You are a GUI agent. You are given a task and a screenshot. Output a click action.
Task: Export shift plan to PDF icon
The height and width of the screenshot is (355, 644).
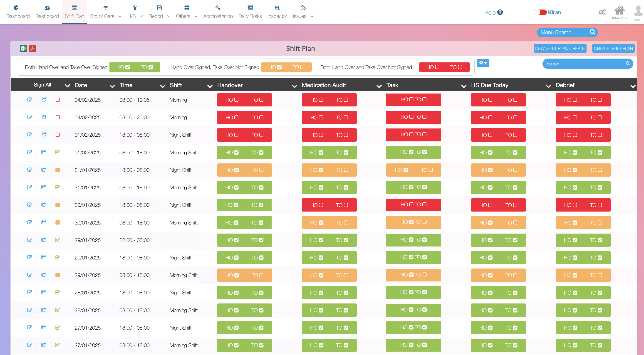pos(32,48)
